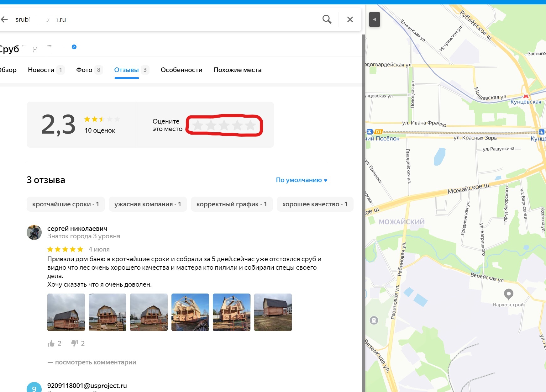Click the back arrow in search bar
The height and width of the screenshot is (392, 546).
4,19
